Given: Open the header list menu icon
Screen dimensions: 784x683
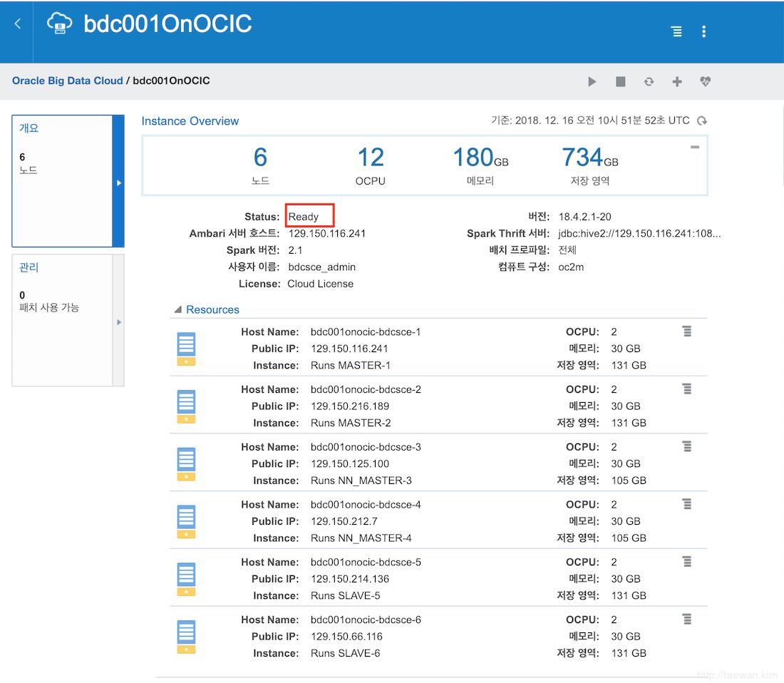Looking at the screenshot, I should click(676, 31).
